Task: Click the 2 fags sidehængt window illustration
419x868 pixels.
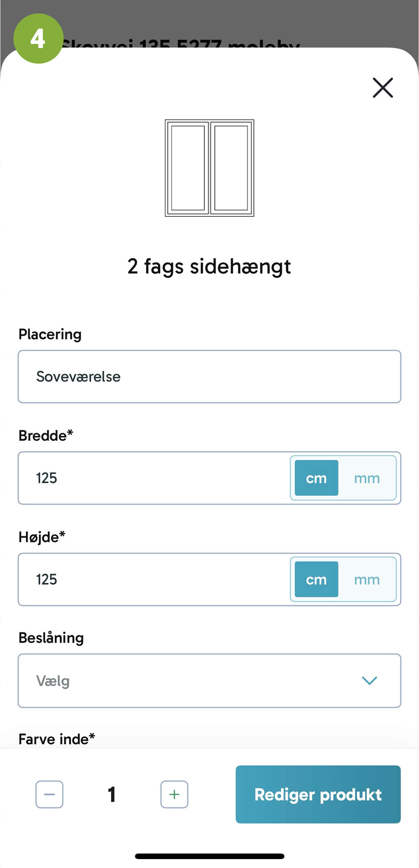Action: [x=210, y=168]
